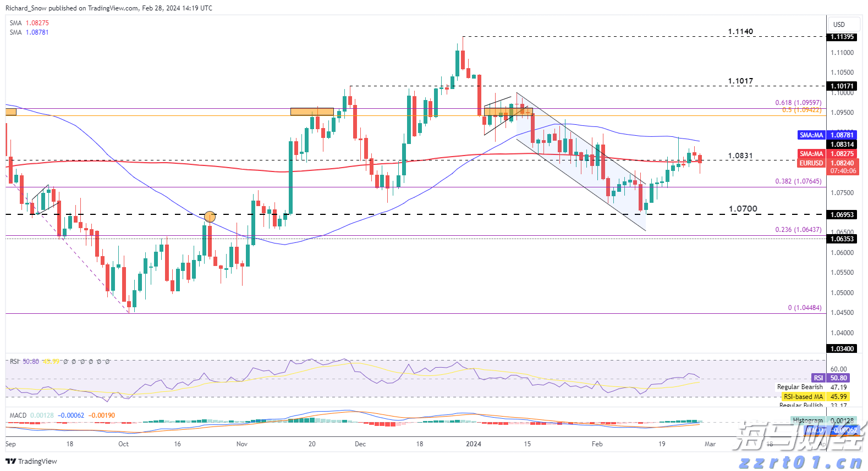Select the 0.236 (1.06437) Fibonacci label
The image size is (868, 471).
pos(798,230)
